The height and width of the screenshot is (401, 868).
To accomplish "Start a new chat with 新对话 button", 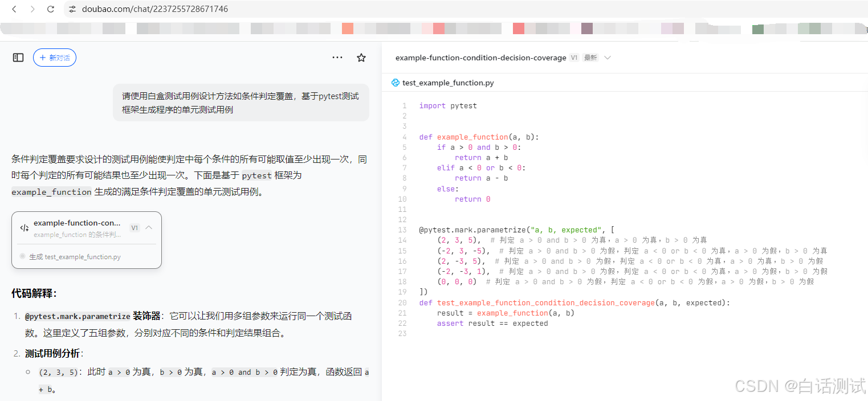I will pyautogui.click(x=55, y=58).
